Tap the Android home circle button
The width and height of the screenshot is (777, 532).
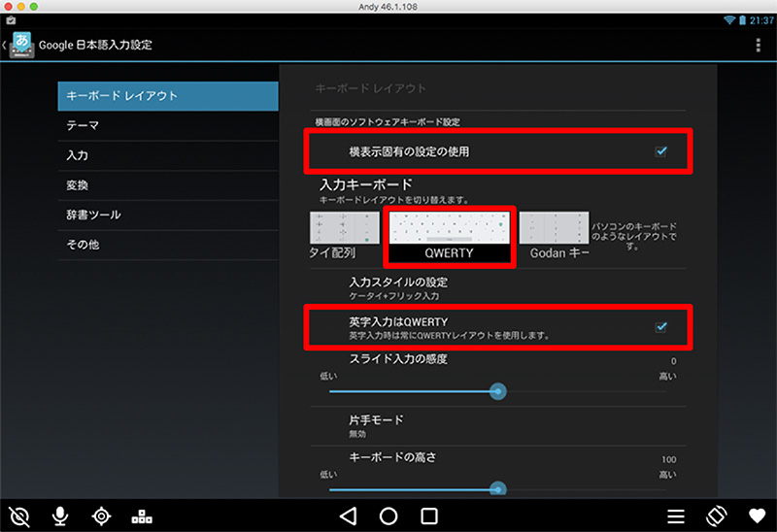click(388, 516)
